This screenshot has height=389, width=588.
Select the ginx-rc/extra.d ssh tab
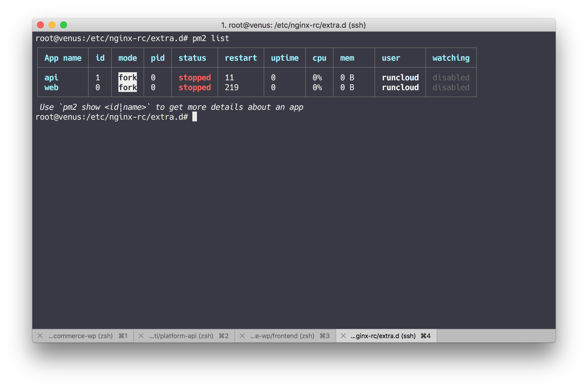(x=383, y=336)
